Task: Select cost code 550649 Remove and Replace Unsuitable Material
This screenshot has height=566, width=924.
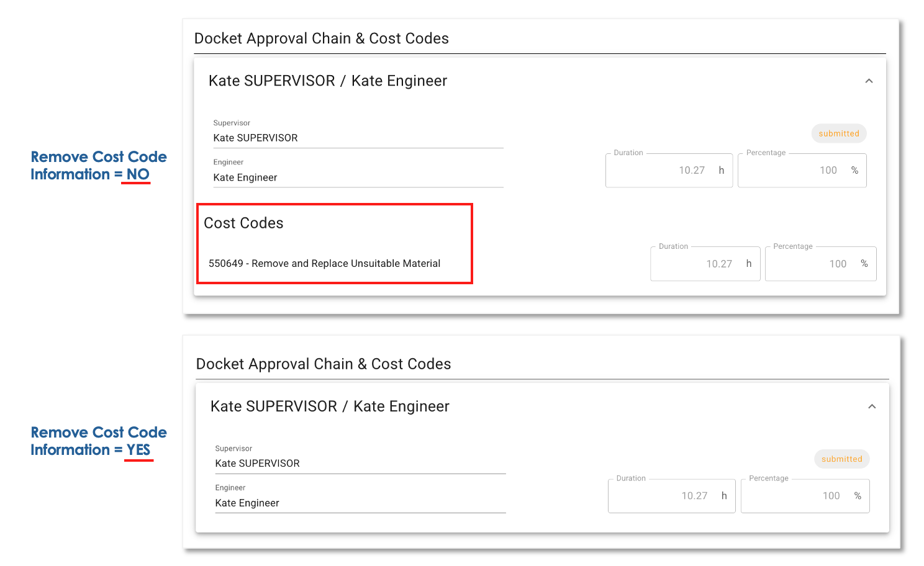Action: click(324, 263)
